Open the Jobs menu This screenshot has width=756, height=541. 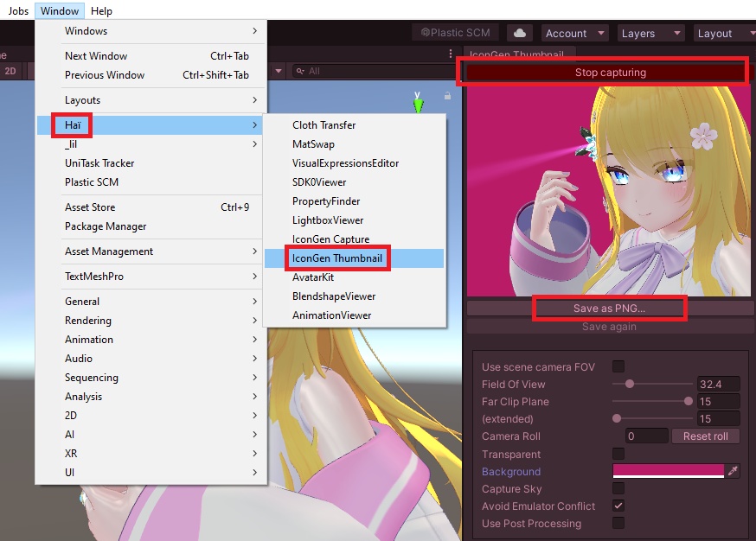tap(18, 10)
